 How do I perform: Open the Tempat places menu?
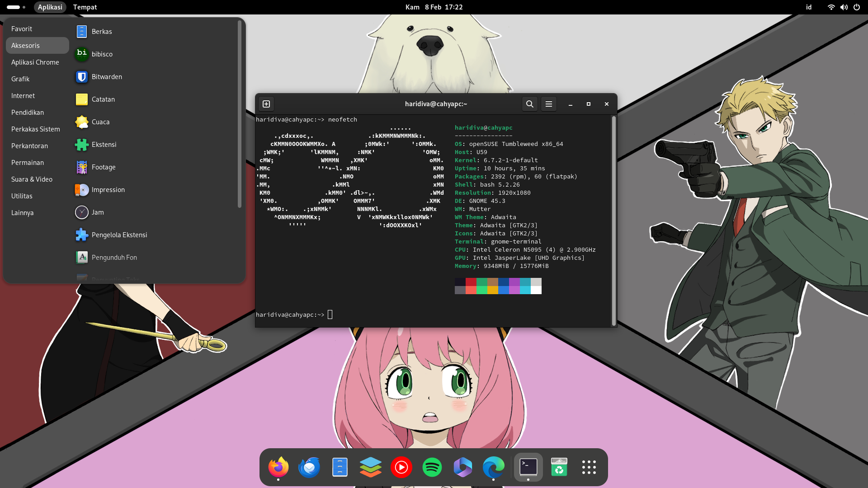coord(85,7)
